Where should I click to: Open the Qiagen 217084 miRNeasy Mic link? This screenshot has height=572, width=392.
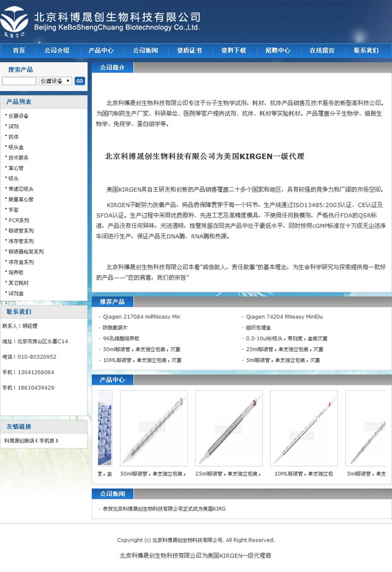(x=142, y=316)
